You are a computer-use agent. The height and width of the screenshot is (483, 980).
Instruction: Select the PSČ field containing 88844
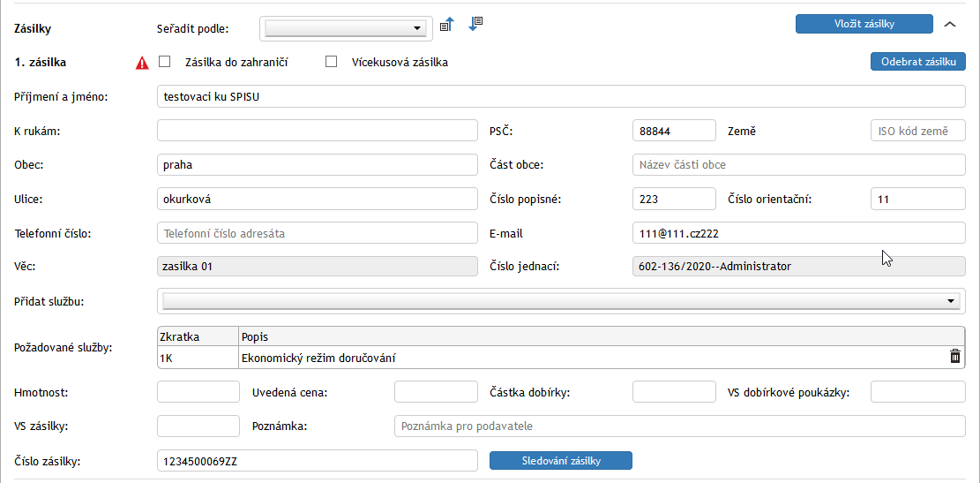click(x=674, y=131)
